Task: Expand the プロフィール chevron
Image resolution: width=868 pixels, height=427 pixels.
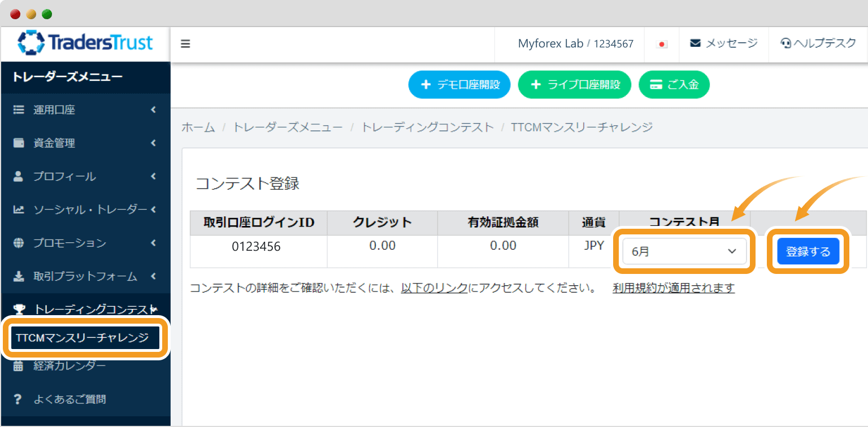Action: (x=153, y=176)
